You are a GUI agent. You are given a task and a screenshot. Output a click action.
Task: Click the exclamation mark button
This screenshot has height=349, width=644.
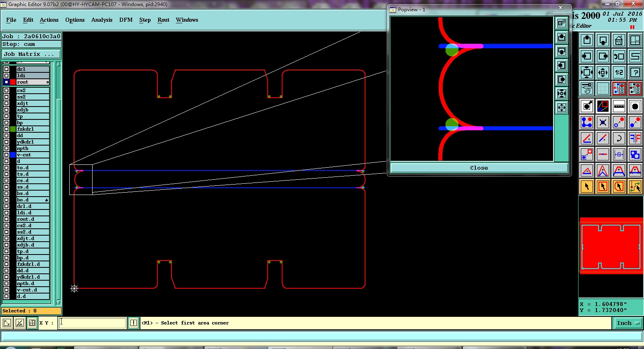pyautogui.click(x=134, y=323)
